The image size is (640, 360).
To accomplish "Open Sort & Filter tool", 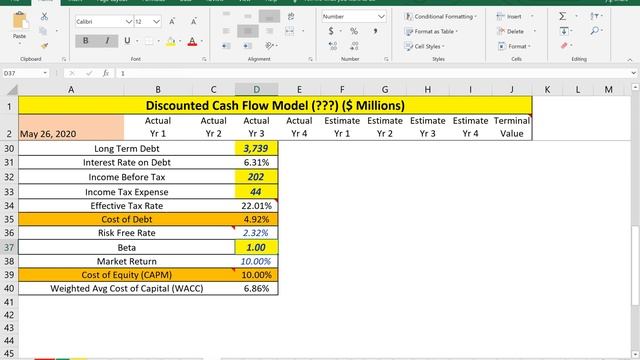I will 594,16.
